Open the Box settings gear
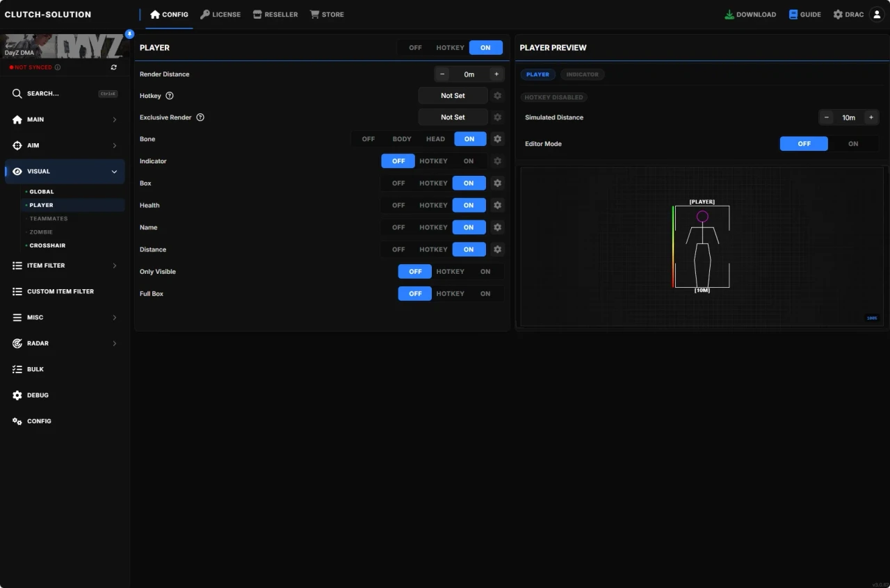890x588 pixels. (x=497, y=183)
